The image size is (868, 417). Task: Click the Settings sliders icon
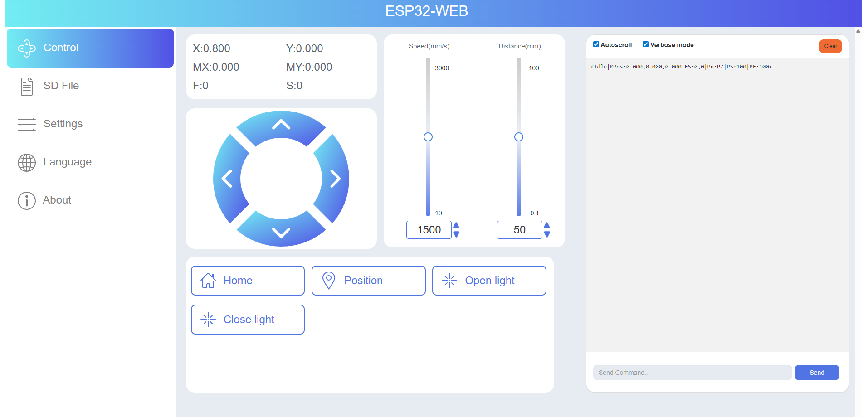click(27, 124)
